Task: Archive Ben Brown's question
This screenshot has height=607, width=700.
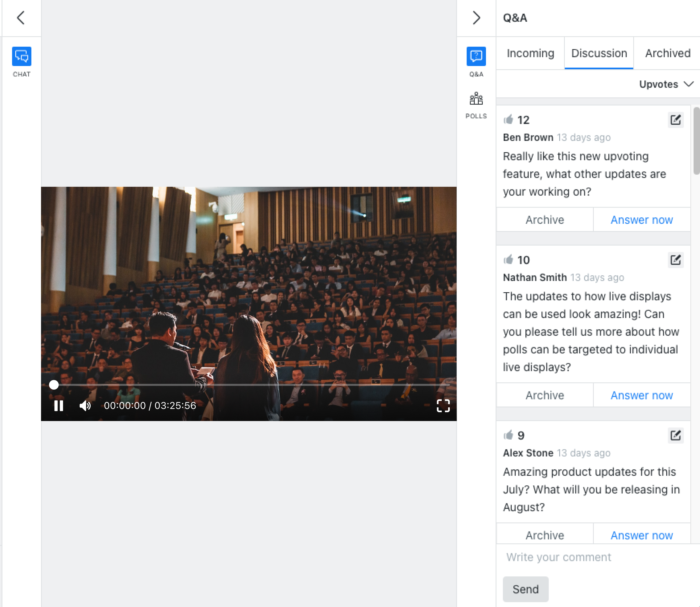Action: point(545,220)
